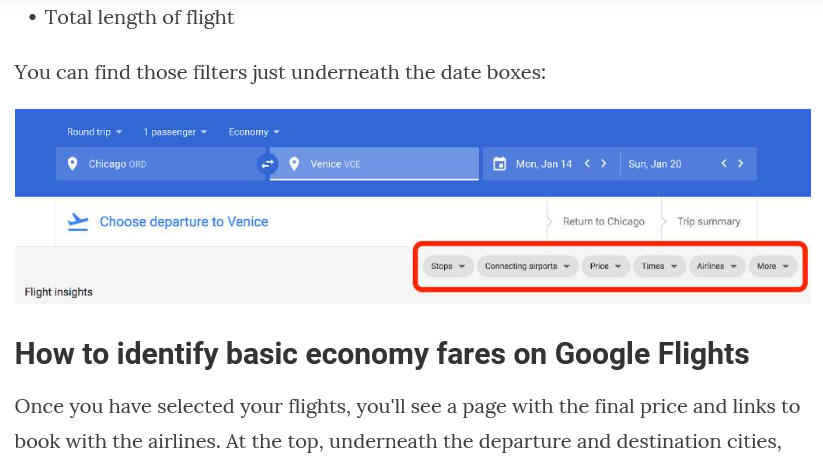Screen dimensions: 823x466
Task: Advance departure date with next arrow
Action: (604, 164)
